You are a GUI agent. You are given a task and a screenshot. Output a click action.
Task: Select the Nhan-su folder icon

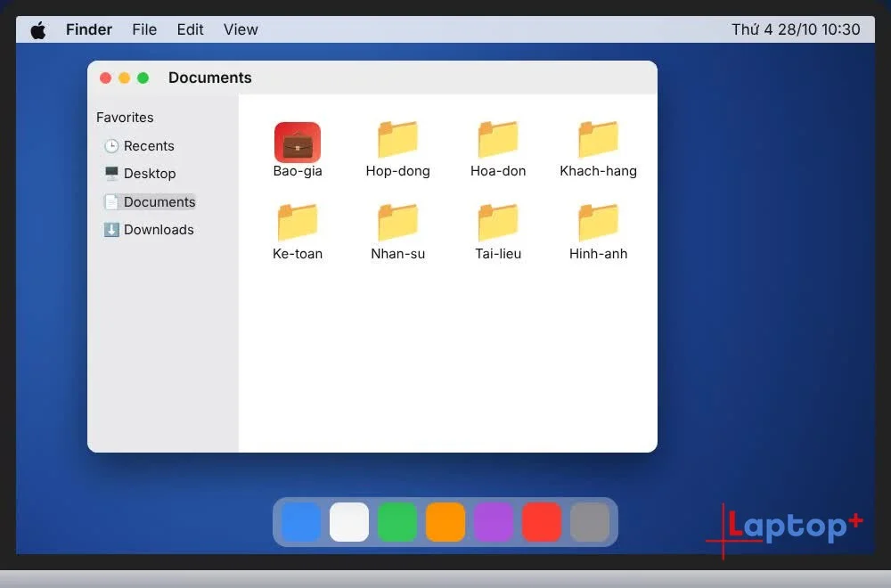tap(397, 222)
